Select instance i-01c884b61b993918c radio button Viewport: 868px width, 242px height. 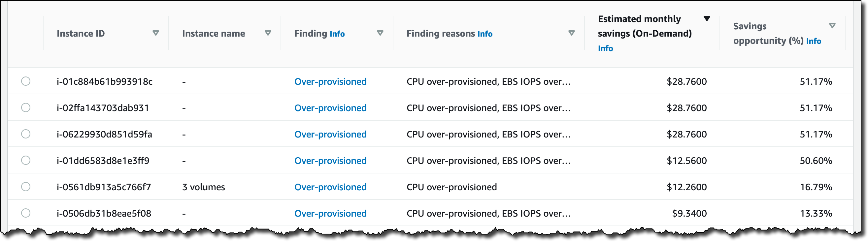(26, 81)
